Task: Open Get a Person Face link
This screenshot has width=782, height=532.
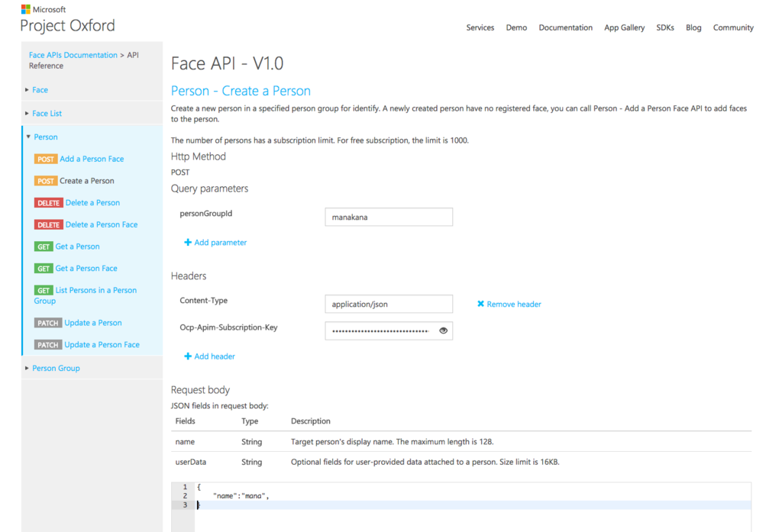Action: point(86,269)
